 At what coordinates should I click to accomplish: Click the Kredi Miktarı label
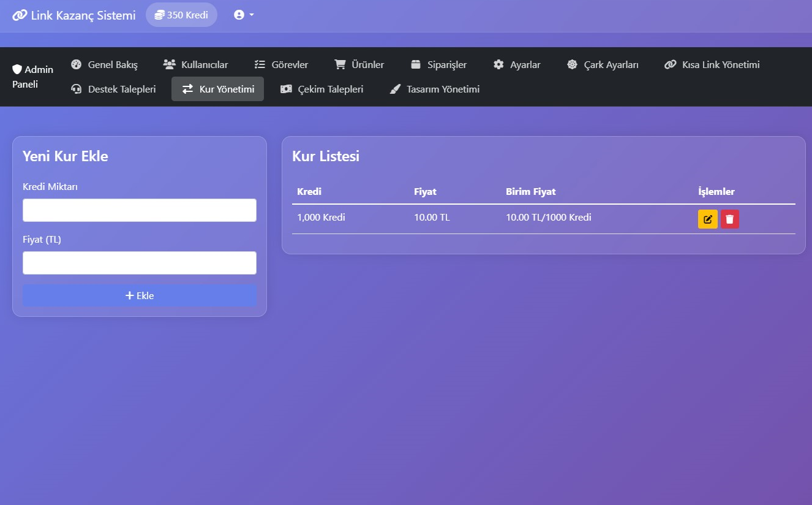pos(50,187)
